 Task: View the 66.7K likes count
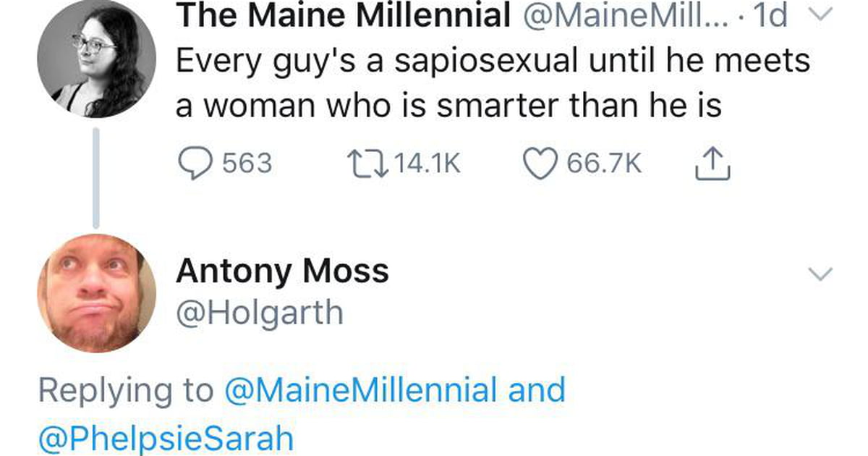pyautogui.click(x=604, y=164)
